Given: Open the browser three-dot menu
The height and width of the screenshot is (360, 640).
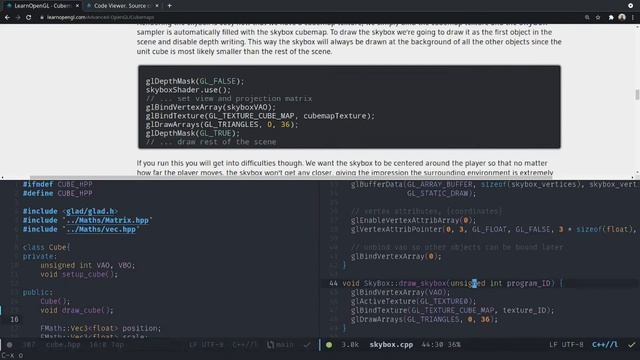Looking at the screenshot, I should tap(633, 18).
